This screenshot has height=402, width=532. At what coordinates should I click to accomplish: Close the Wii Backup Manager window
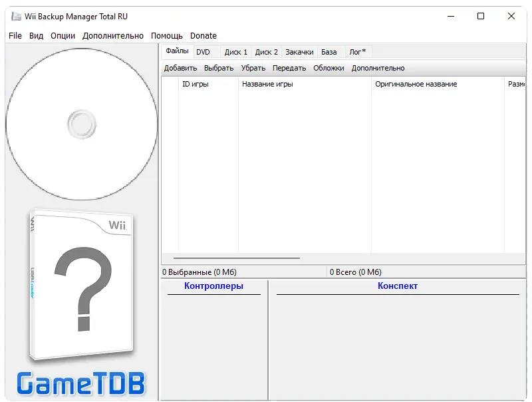tap(511, 16)
